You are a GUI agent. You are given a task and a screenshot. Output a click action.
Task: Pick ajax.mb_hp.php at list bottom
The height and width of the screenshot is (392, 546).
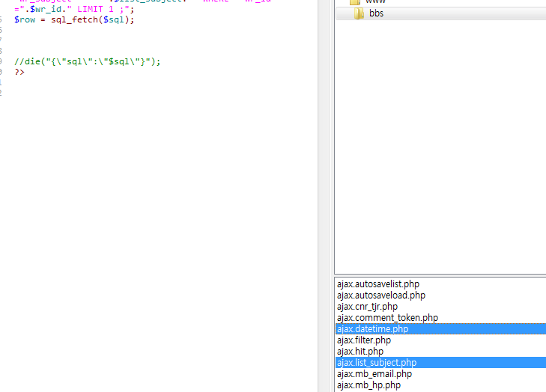point(368,385)
